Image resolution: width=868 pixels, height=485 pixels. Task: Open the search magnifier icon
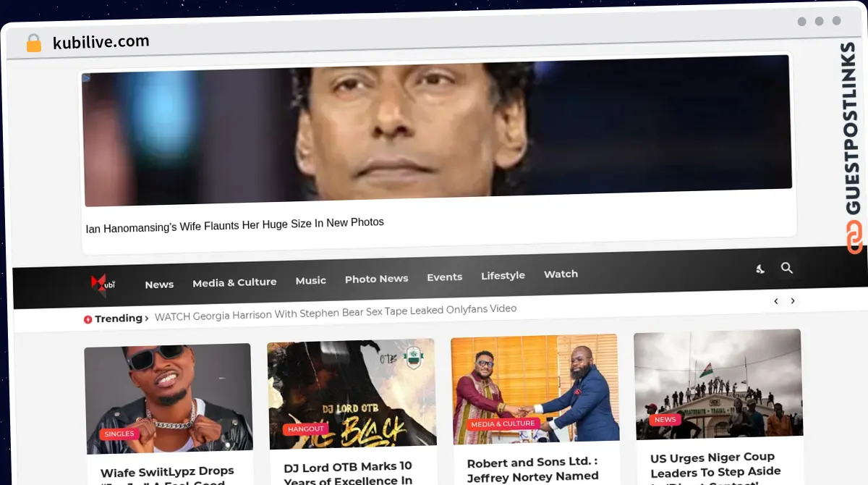787,268
